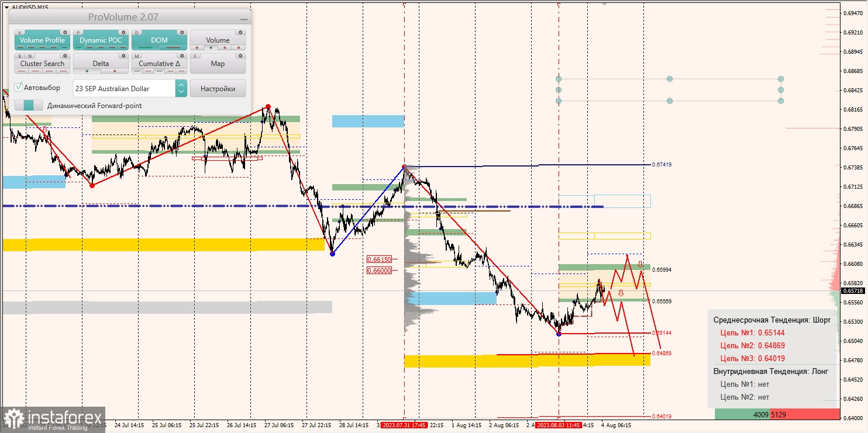868x433 pixels.
Task: Click the 24 Jul 14:15 time axis label
Action: point(130,425)
